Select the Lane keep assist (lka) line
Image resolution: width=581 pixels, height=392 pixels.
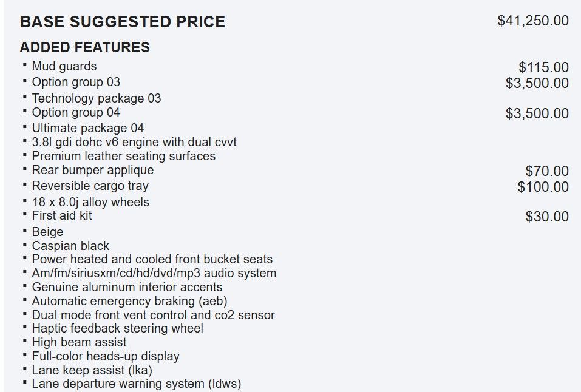(x=92, y=370)
